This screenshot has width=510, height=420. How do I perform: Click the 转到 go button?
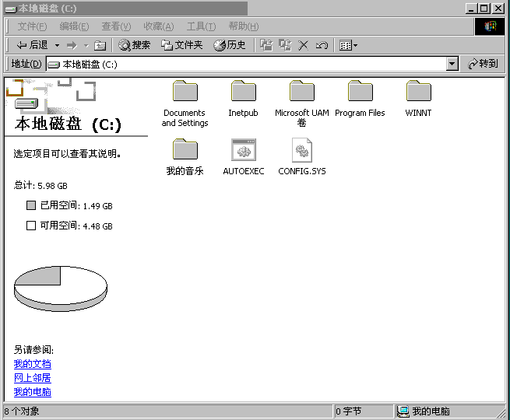tap(483, 64)
